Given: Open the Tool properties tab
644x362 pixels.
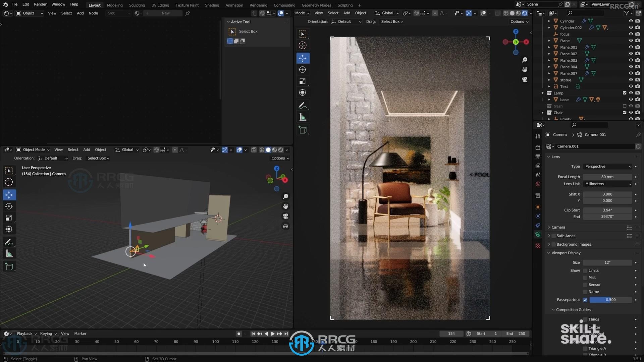Looking at the screenshot, I should (x=538, y=136).
